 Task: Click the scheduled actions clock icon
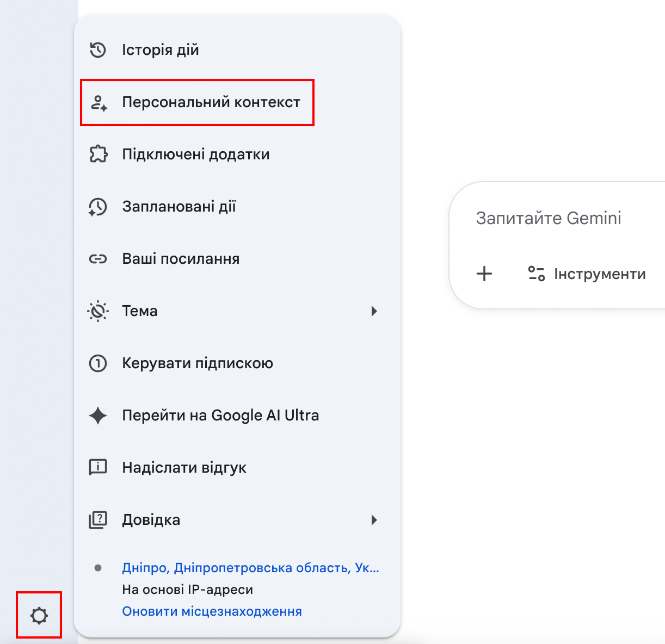pos(98,207)
